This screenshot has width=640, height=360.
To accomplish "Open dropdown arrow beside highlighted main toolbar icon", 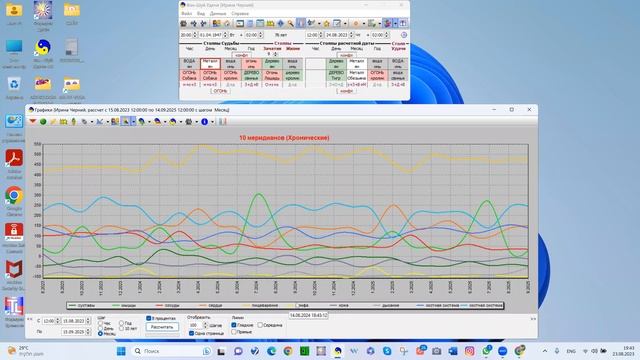I will point(395,24).
